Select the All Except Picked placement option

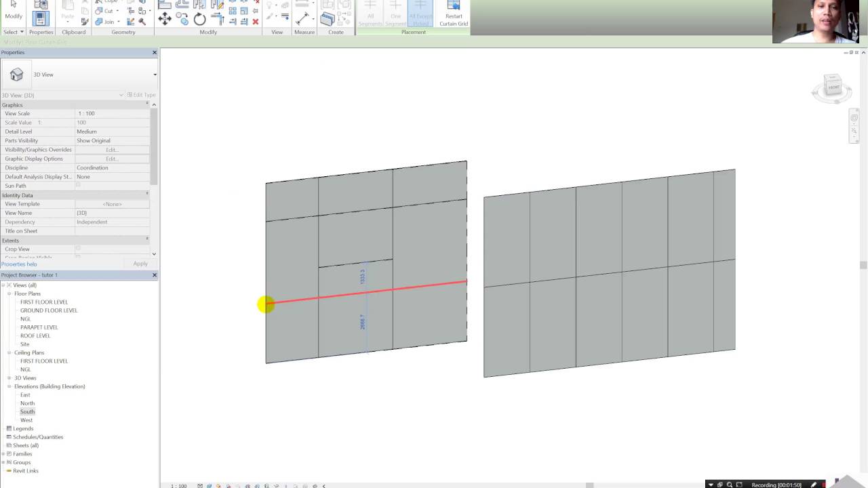pyautogui.click(x=420, y=14)
